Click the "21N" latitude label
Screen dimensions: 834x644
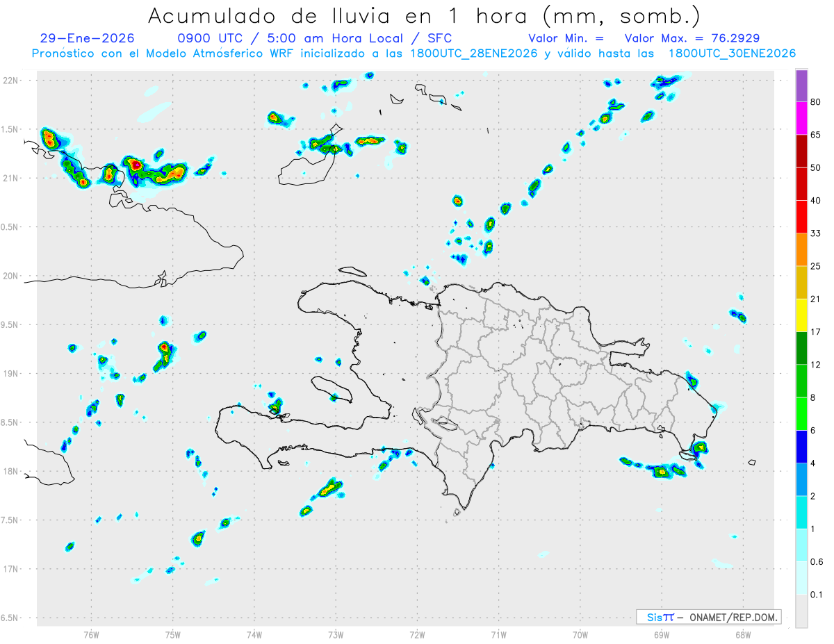[12, 178]
